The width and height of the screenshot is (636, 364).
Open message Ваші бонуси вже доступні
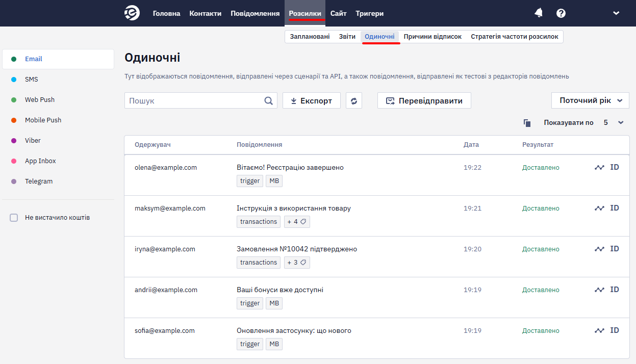[x=280, y=290]
